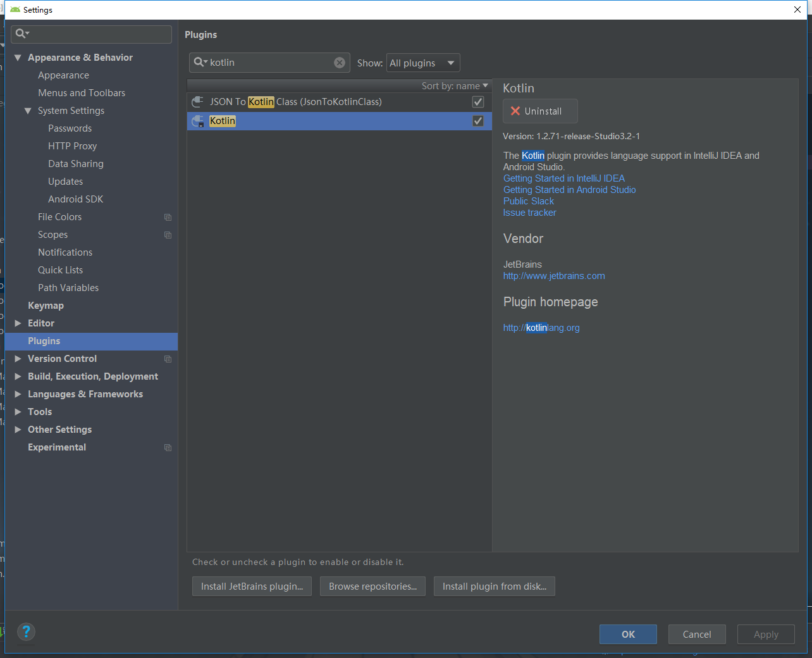Click the Android Studio icon in title bar

pos(15,9)
